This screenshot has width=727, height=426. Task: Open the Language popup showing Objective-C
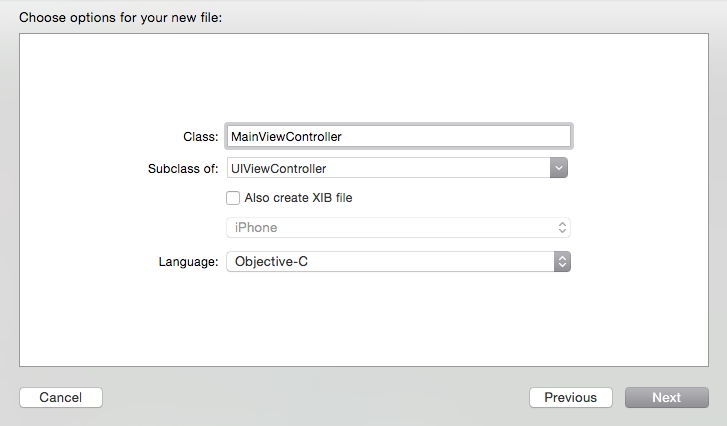coord(390,261)
